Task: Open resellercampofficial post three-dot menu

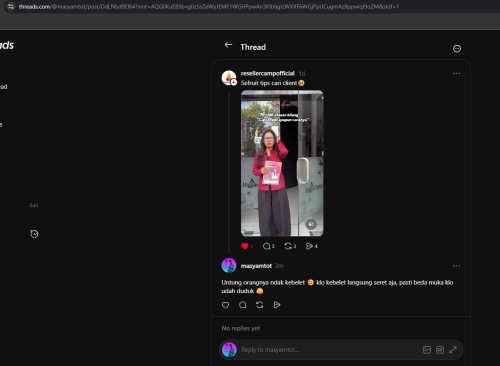Action: pyautogui.click(x=456, y=73)
